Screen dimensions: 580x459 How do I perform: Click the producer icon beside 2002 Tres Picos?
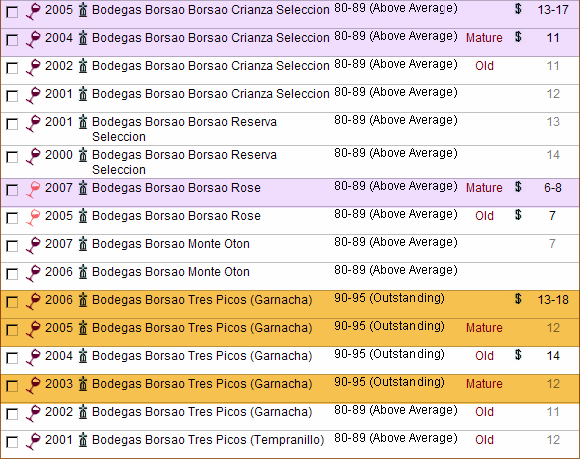tap(83, 412)
